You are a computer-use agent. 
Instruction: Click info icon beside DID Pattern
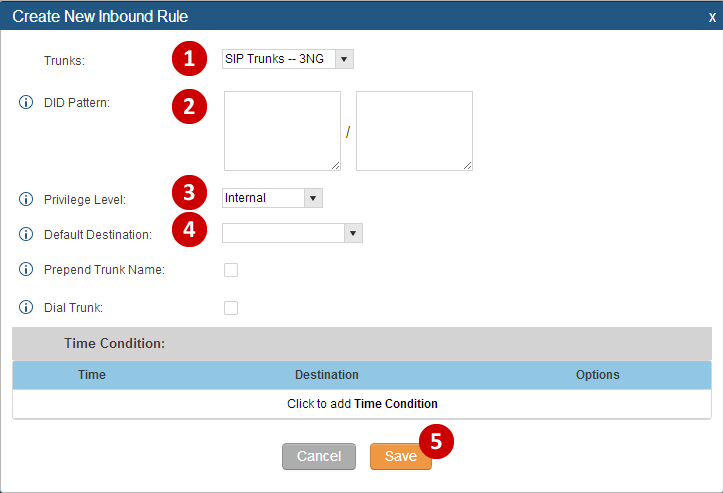tap(27, 103)
